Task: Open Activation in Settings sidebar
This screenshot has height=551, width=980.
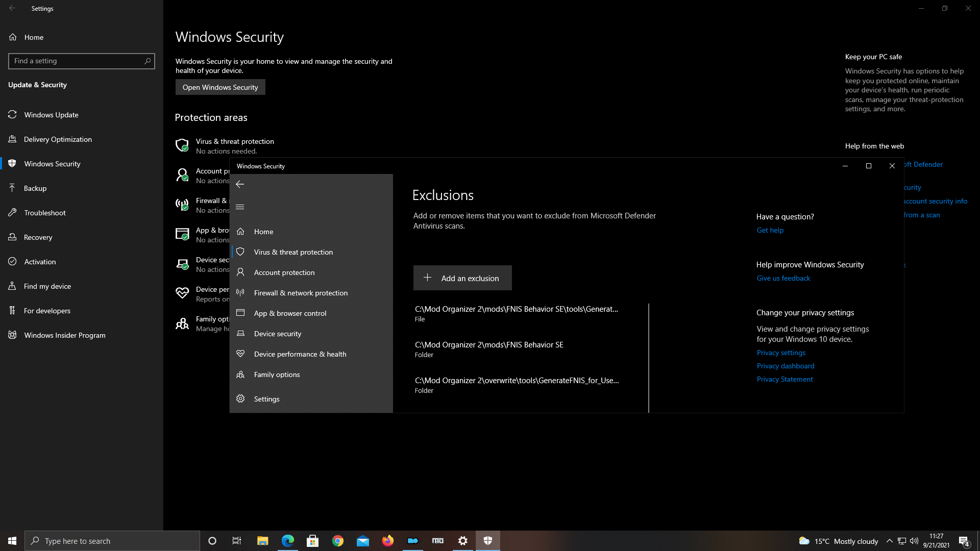Action: coord(82,262)
